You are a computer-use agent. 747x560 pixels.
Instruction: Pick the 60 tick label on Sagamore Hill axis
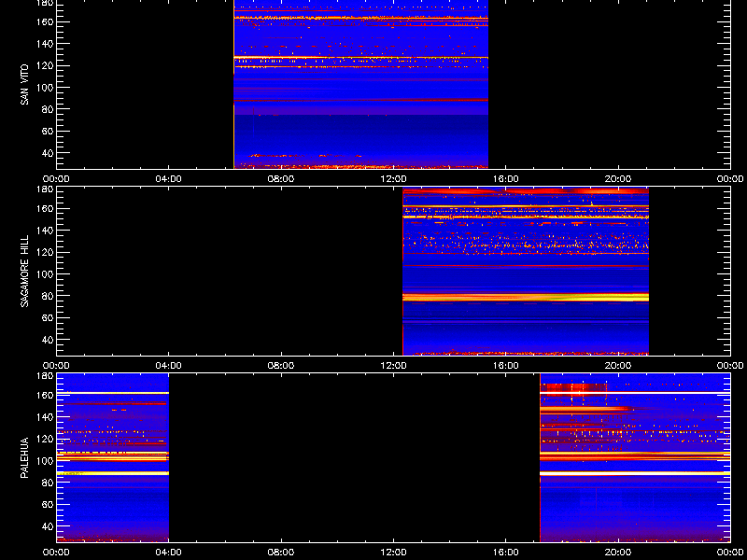[x=49, y=318]
